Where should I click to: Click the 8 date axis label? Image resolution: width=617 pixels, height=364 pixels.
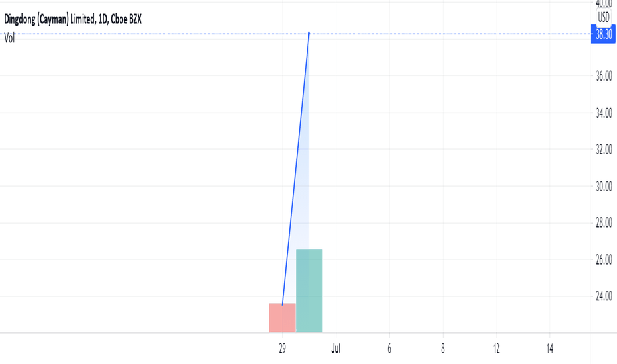[x=443, y=349]
